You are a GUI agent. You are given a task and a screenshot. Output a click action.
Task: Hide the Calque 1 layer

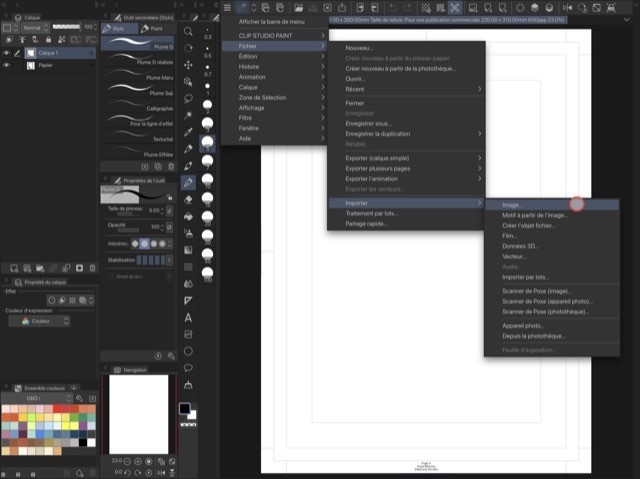pyautogui.click(x=7, y=52)
